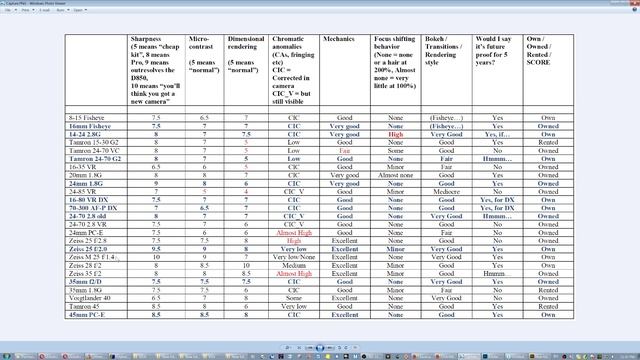The height and width of the screenshot is (360, 640).
Task: Click the E-mail toolbar button
Action: pos(44,10)
